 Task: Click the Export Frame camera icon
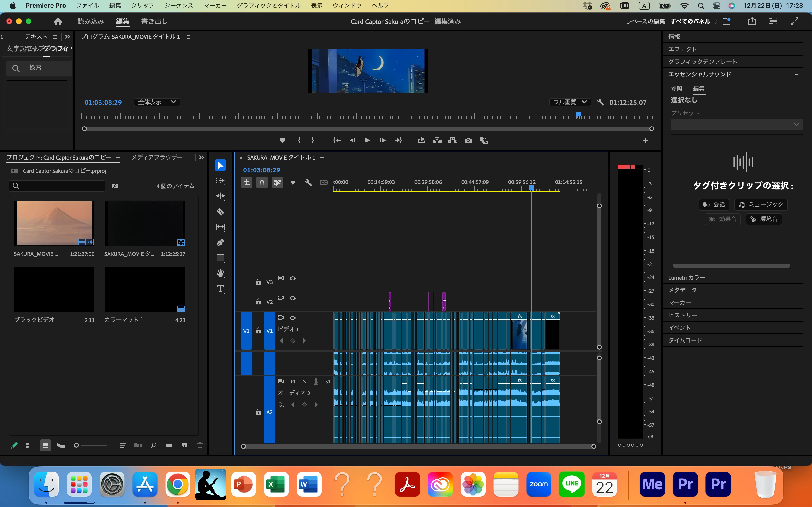468,140
